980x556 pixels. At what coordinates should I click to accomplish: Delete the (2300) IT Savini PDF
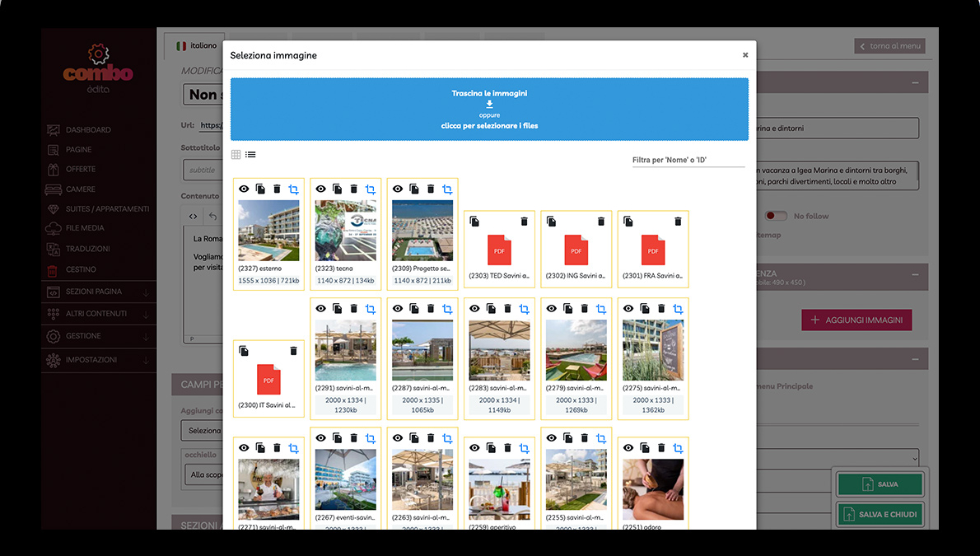point(294,351)
